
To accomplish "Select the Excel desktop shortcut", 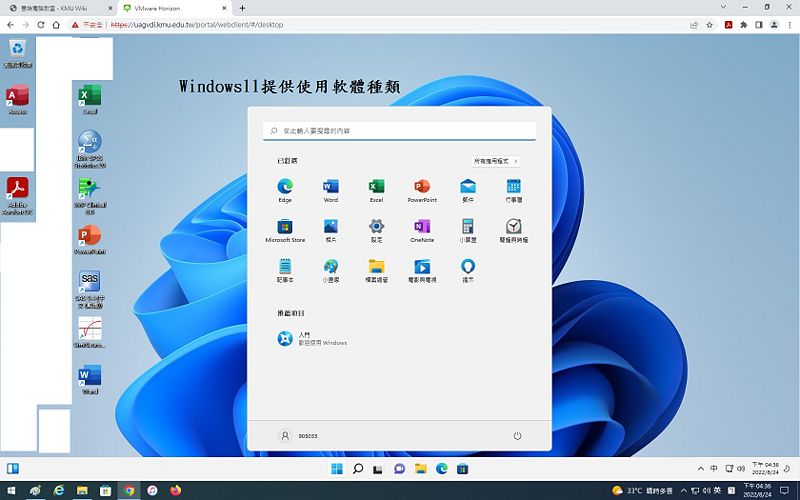I will [90, 99].
